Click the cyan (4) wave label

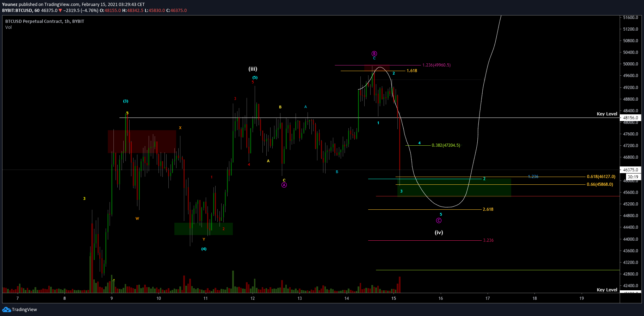[x=204, y=249]
